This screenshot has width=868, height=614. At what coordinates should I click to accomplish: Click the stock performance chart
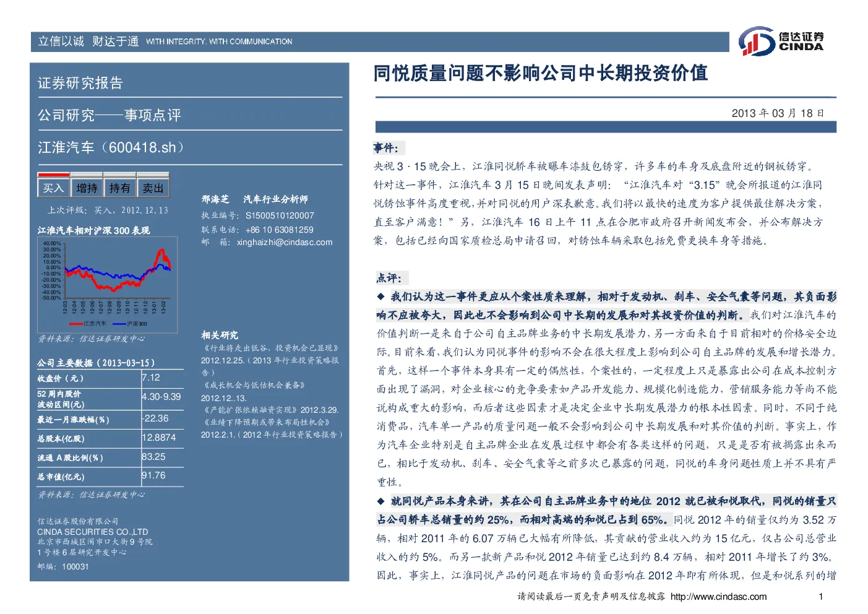coord(108,285)
